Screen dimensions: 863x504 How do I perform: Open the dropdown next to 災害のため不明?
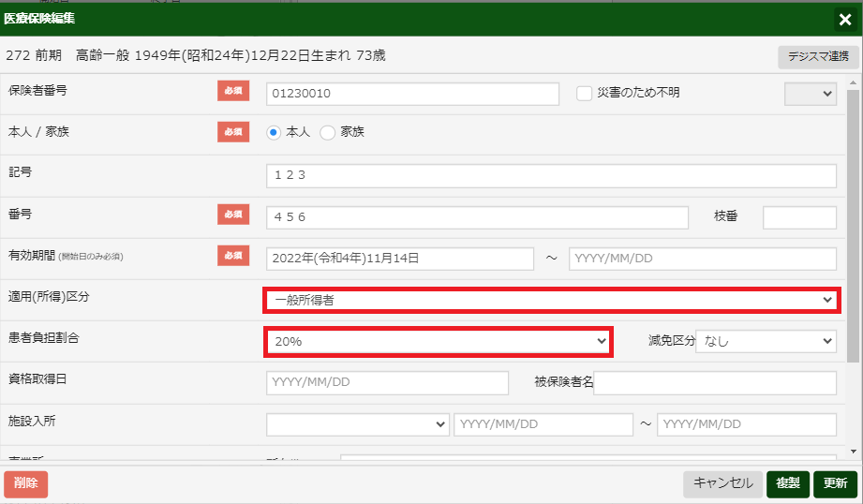pos(811,94)
